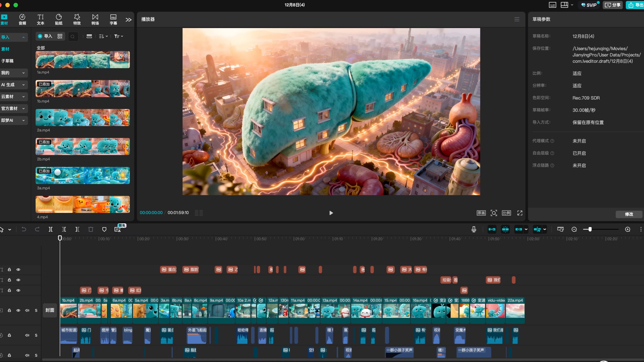This screenshot has width=644, height=362.
Task: Expand the AI 生成 sidebar section
Action: pyautogui.click(x=13, y=85)
